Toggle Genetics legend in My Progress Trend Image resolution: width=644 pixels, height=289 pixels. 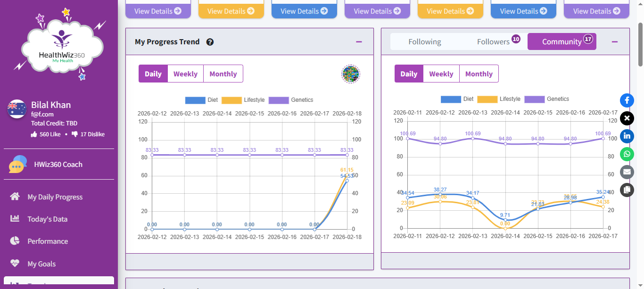point(291,100)
